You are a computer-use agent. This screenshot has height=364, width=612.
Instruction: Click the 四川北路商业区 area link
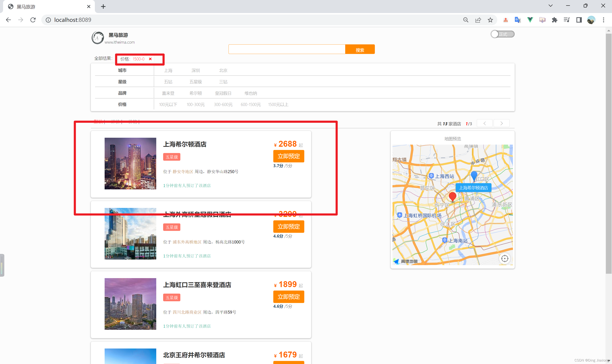[x=187, y=312]
